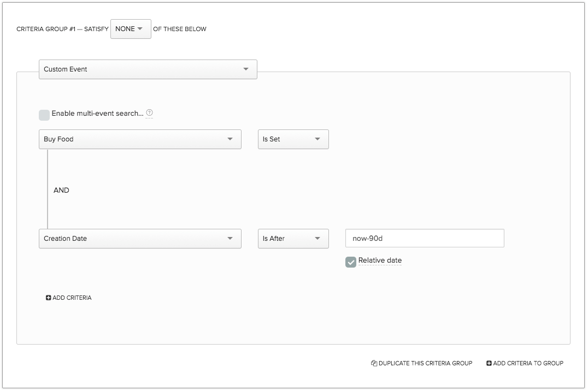The height and width of the screenshot is (391, 588).
Task: Click the chevron arrow on Buy Food
Action: tap(231, 139)
